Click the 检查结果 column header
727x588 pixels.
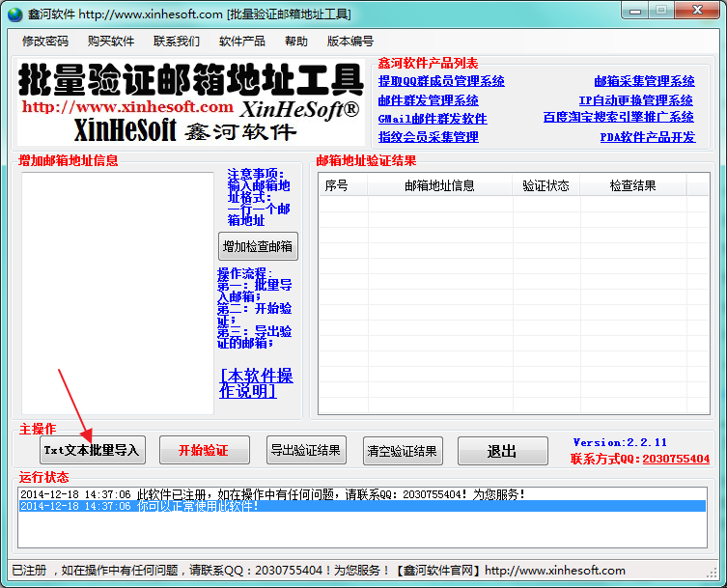[633, 186]
